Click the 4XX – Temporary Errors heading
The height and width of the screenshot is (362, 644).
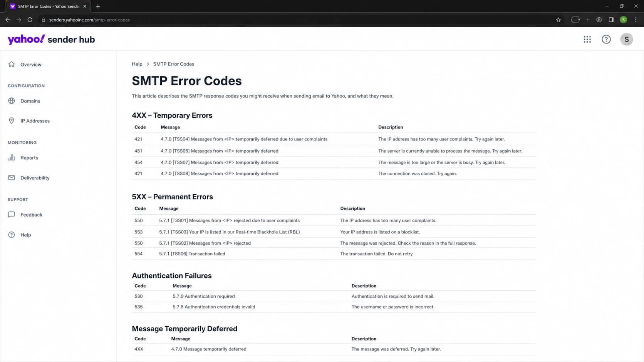click(x=172, y=115)
